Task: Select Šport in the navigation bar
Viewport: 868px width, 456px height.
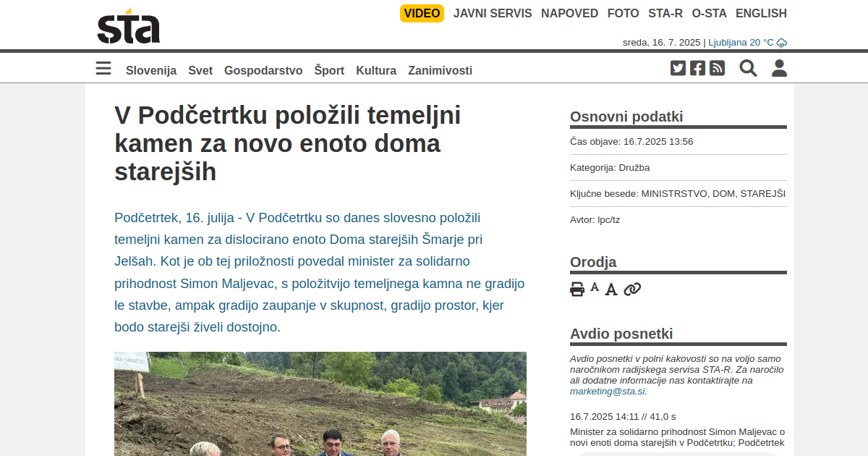Action: point(329,70)
